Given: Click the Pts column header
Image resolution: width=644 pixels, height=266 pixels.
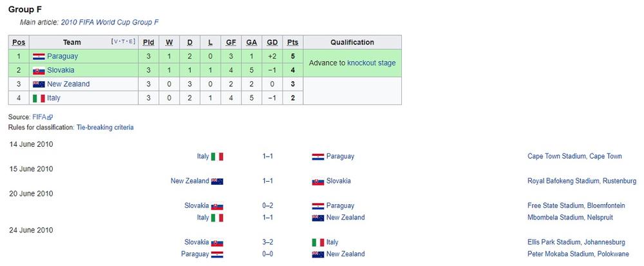Looking at the screenshot, I should pyautogui.click(x=293, y=43).
